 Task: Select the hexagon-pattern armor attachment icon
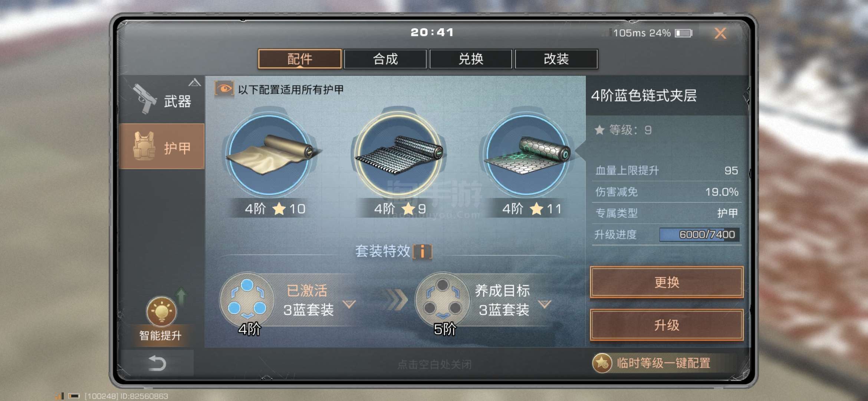click(x=527, y=155)
